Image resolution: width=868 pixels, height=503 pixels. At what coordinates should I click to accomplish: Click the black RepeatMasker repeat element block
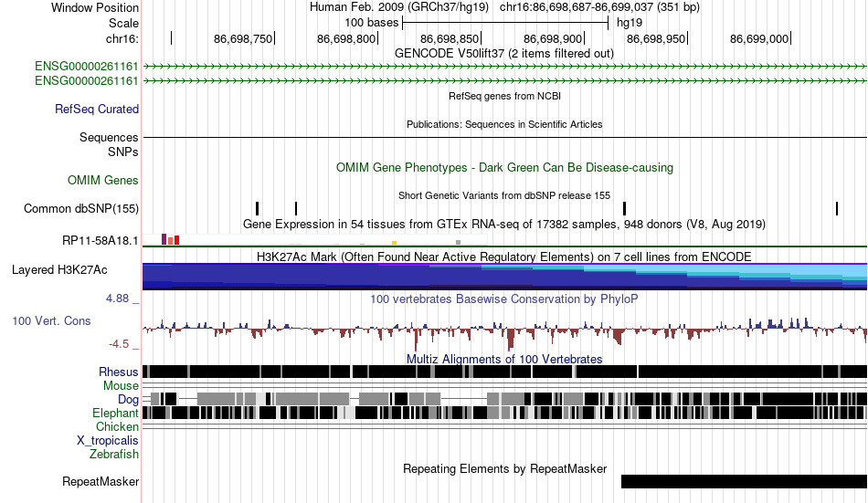(x=744, y=481)
